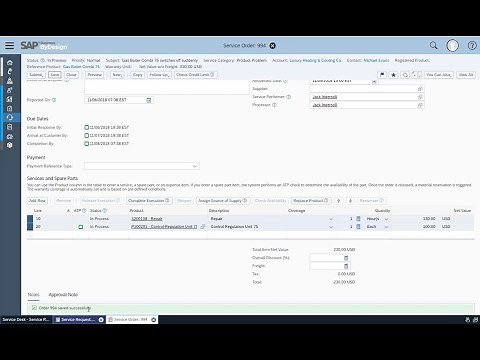Switch to Service Desk bottom tab

click(26, 319)
